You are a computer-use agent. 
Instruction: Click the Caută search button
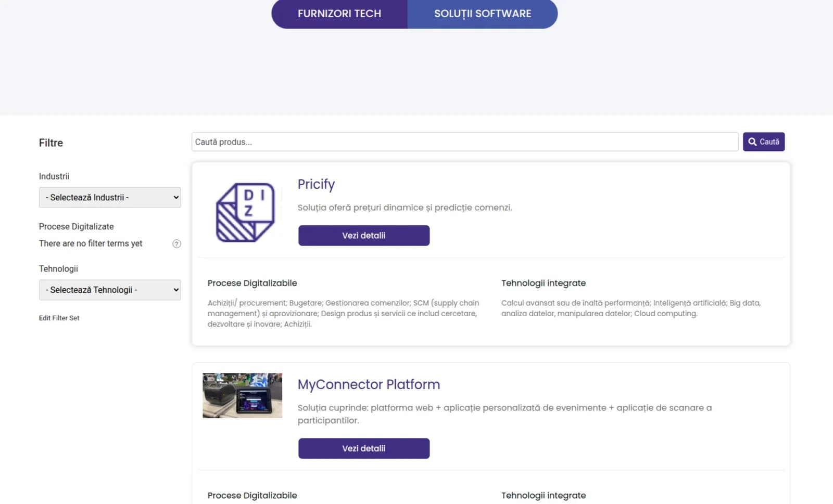click(764, 142)
